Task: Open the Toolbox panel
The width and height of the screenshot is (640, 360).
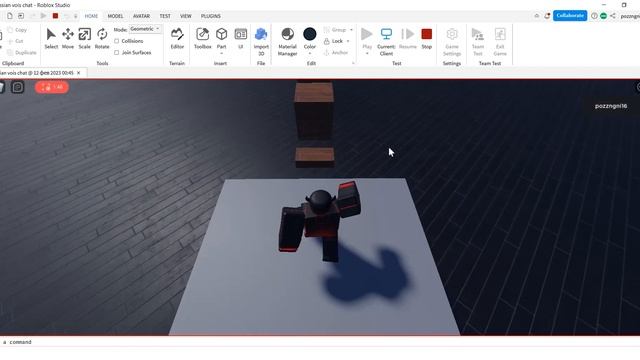Action: point(202,38)
